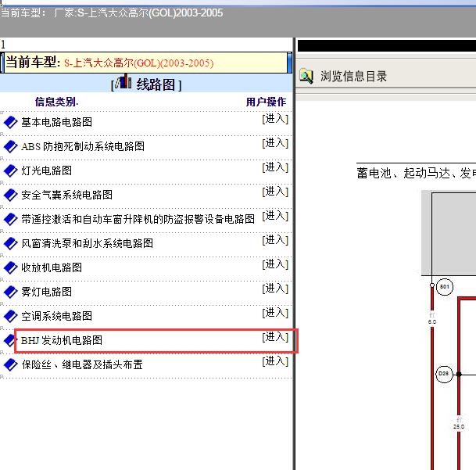Click book icon beside 安全气囊系统电路图
Image resolution: width=476 pixels, height=470 pixels.
point(10,195)
